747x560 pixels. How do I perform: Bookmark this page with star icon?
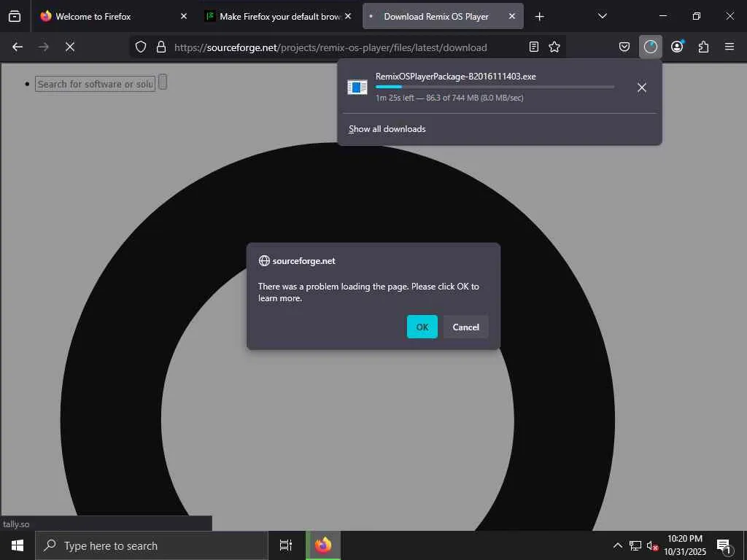[554, 47]
